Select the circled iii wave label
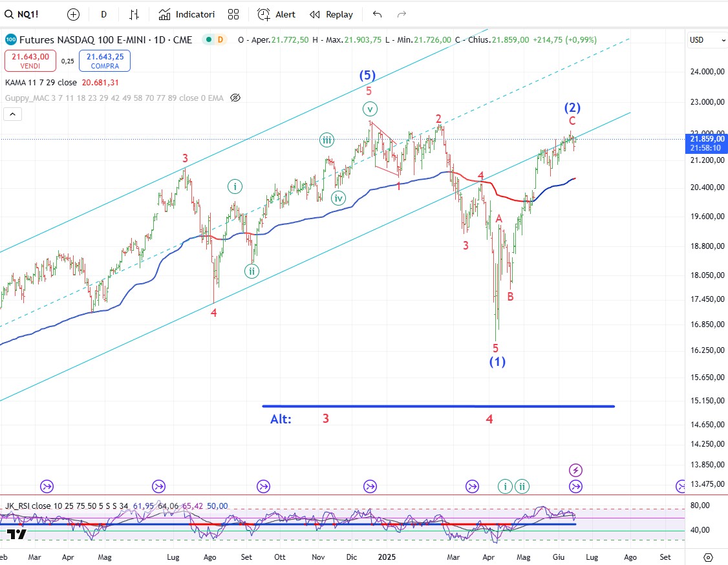 327,140
